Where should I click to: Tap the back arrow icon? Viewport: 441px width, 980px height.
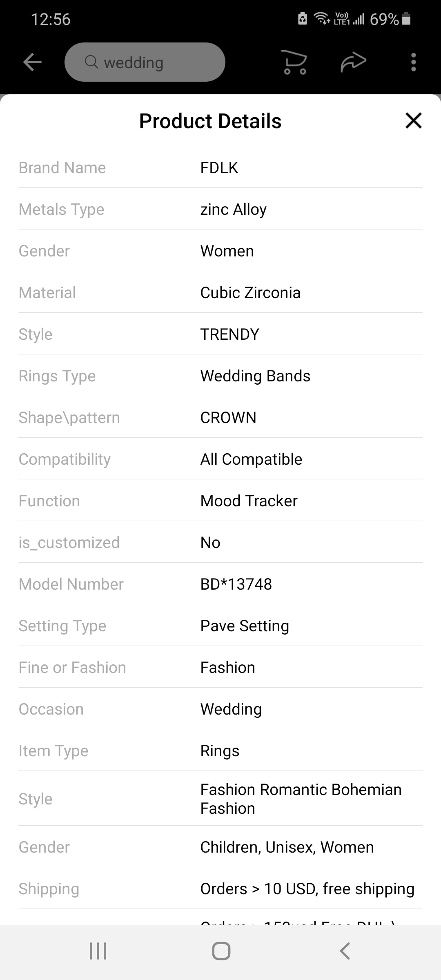[x=32, y=62]
